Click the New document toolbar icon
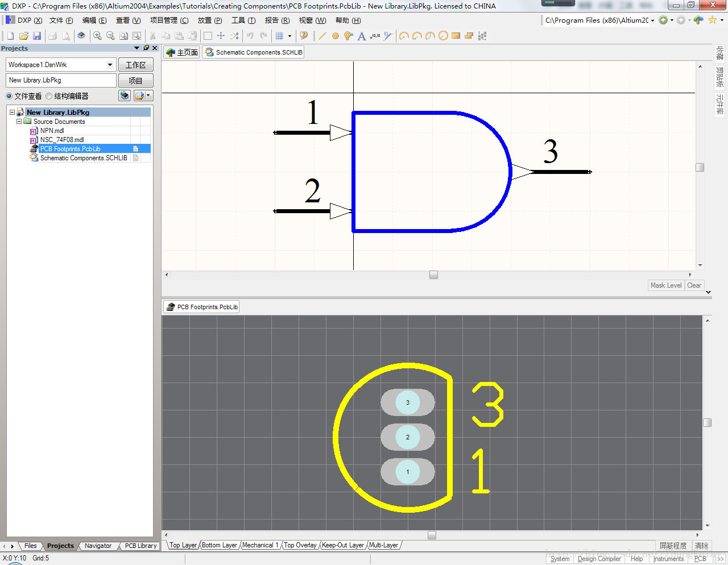 [10, 36]
